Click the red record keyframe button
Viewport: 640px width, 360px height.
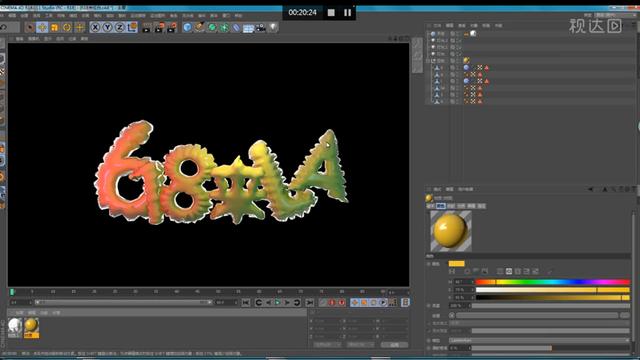[331, 302]
